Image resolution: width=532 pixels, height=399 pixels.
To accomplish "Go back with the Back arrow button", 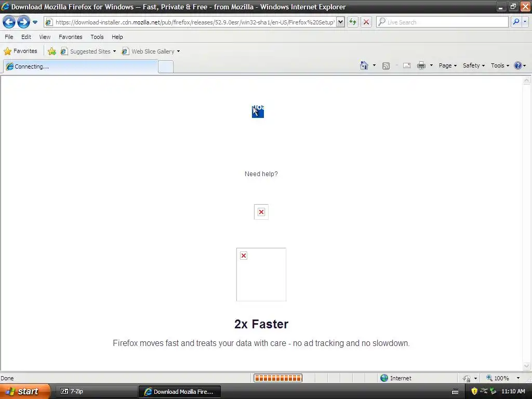I will (x=9, y=22).
